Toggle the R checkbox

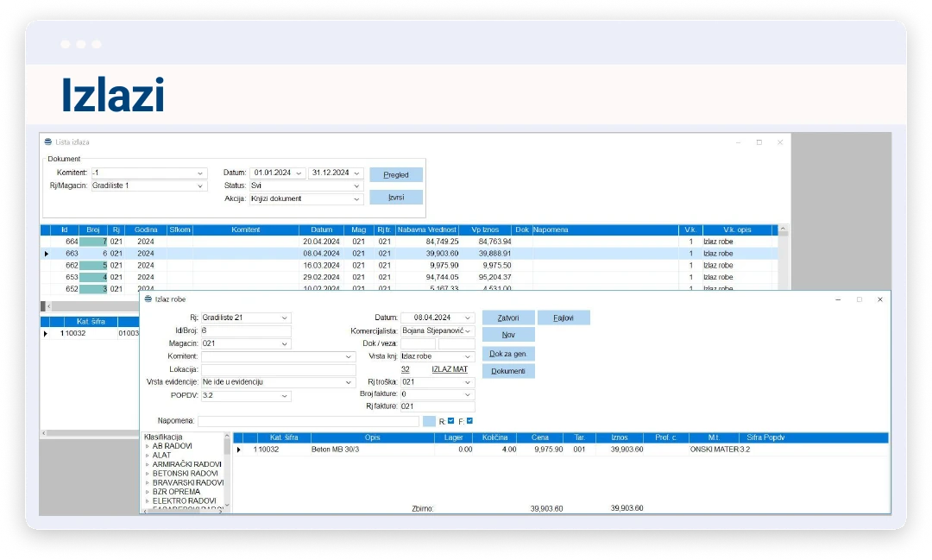[x=450, y=421]
